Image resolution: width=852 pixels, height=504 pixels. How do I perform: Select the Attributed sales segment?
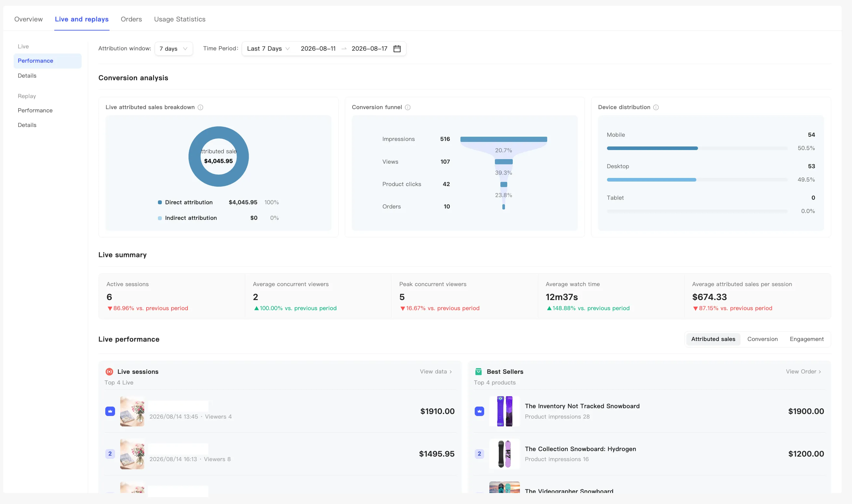[713, 339]
